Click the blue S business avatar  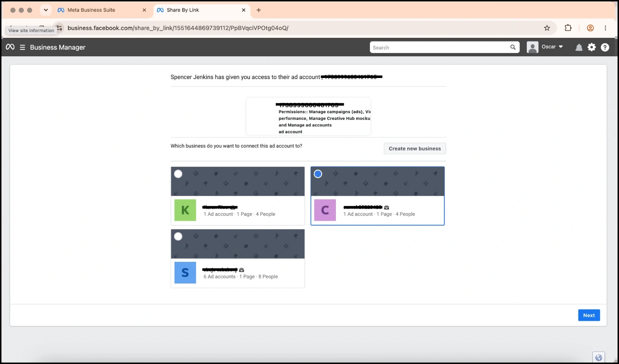pos(185,273)
